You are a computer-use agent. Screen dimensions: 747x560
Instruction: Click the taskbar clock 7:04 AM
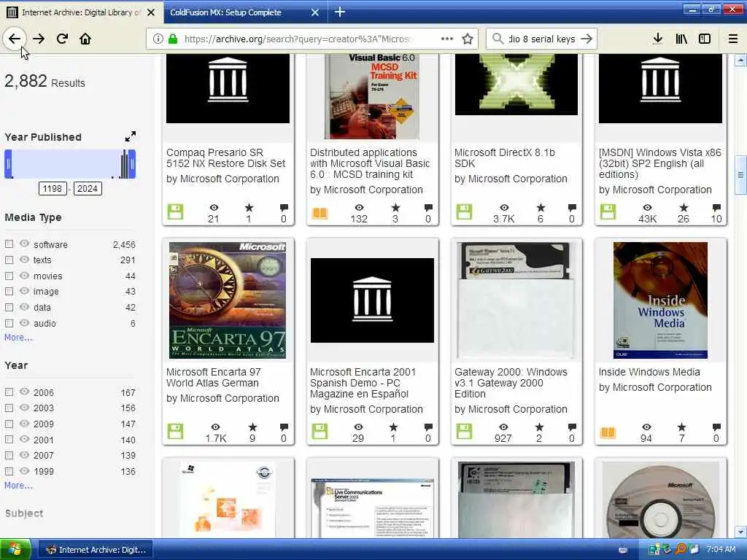coord(721,549)
